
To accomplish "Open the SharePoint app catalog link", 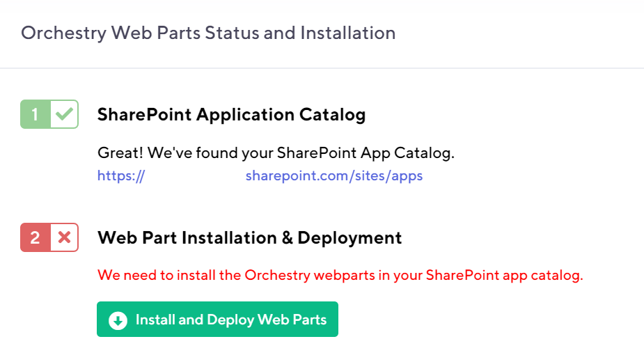I will (260, 176).
